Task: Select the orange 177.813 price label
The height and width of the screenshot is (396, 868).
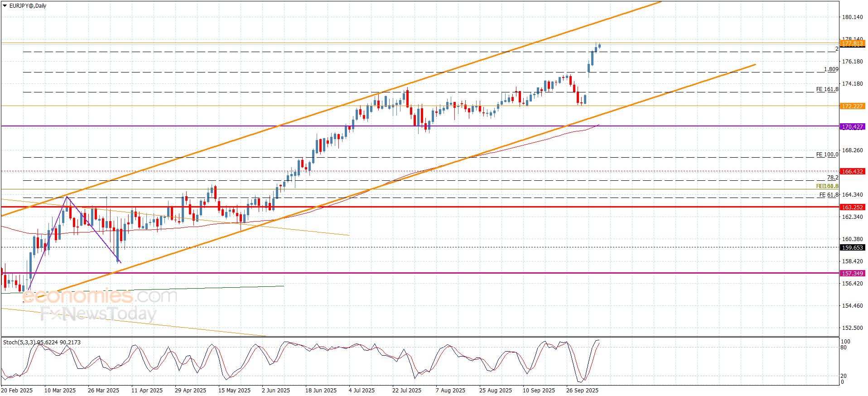Action: click(852, 43)
